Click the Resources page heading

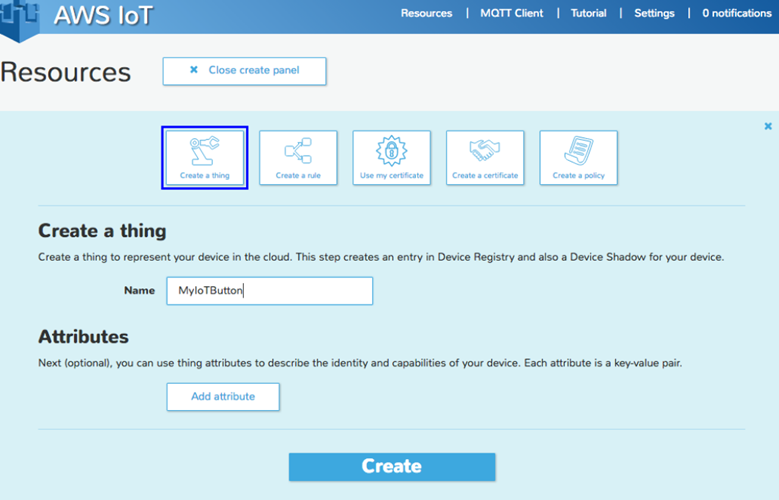66,72
